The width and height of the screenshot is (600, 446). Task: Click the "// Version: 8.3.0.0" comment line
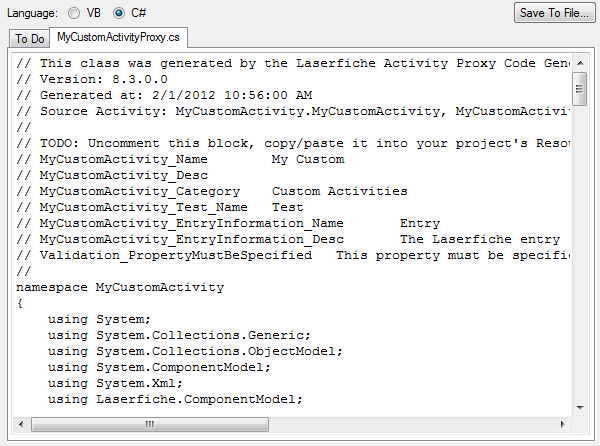pyautogui.click(x=92, y=79)
